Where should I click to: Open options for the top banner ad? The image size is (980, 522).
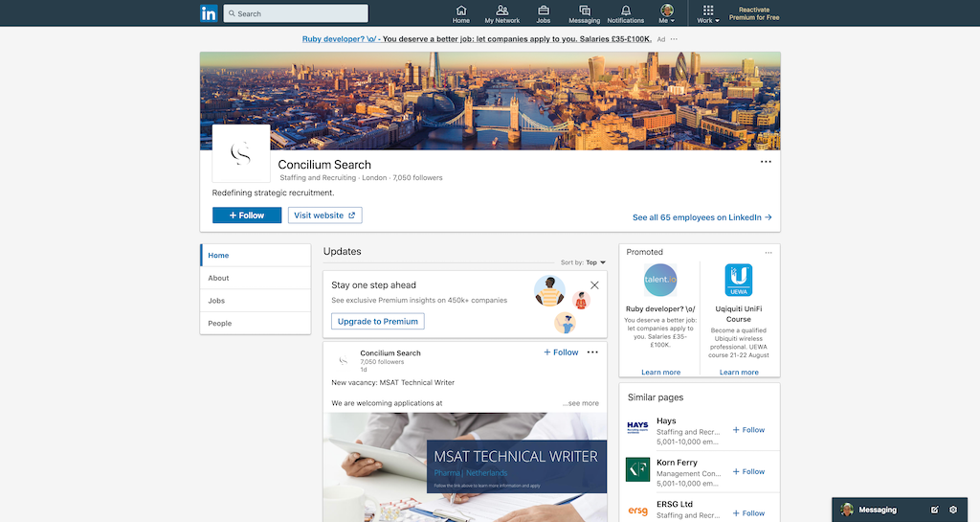(674, 38)
